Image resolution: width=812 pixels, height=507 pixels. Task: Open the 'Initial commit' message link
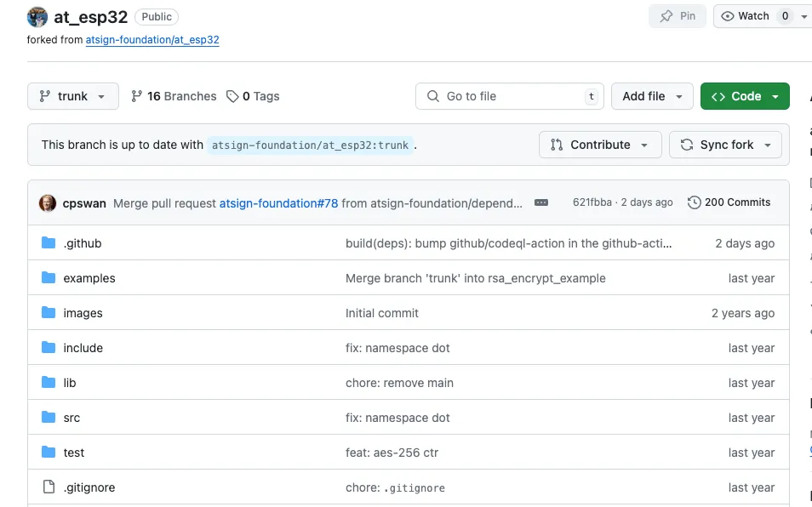tap(381, 314)
